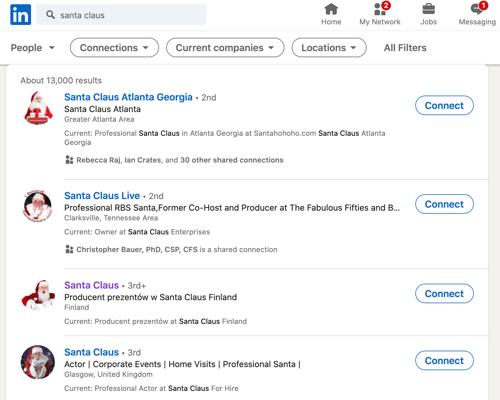This screenshot has height=400, width=500.
Task: Focus the 'santa claus' search field
Action: point(121,15)
